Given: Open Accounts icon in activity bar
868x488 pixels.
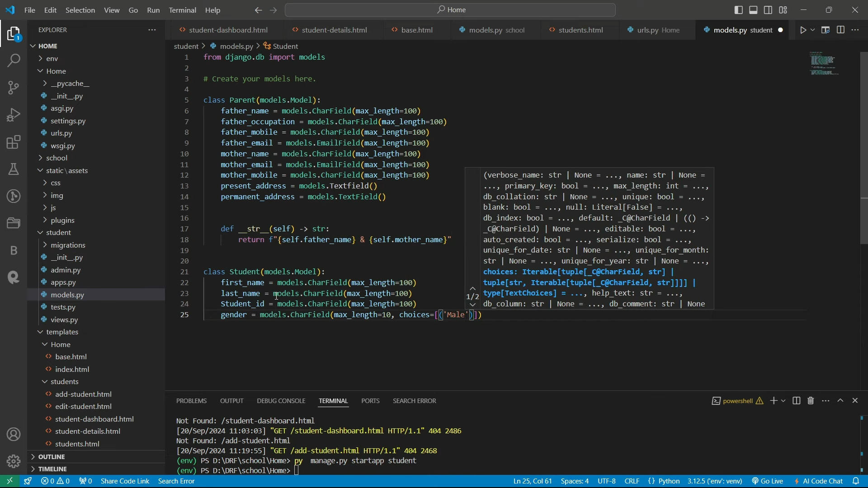Looking at the screenshot, I should coord(14,435).
